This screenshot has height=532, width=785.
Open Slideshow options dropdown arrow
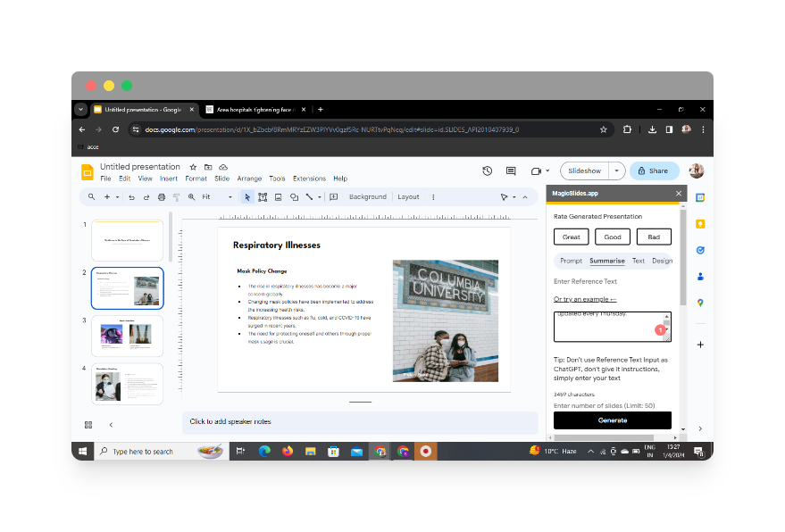617,171
